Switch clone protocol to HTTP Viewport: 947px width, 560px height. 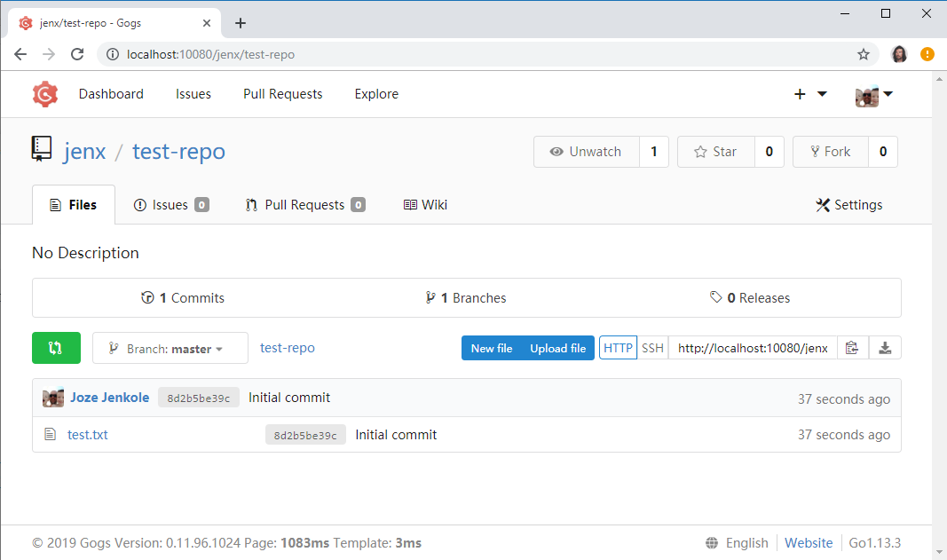point(618,347)
